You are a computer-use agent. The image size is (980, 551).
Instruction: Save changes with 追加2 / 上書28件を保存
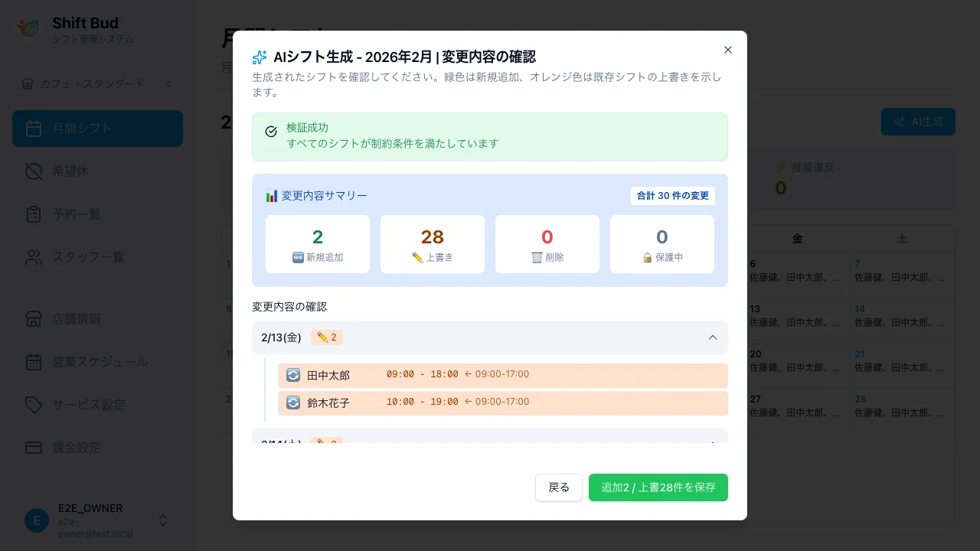point(658,487)
